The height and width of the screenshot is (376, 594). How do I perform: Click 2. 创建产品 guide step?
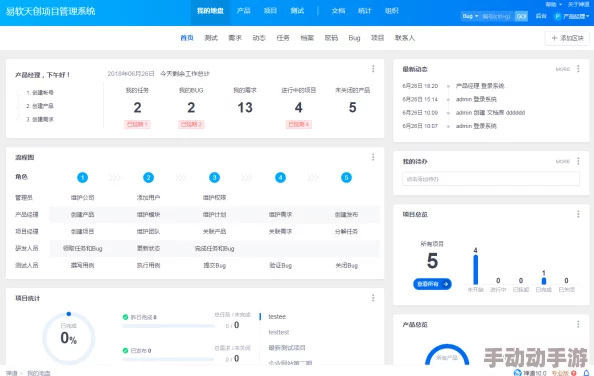click(40, 106)
